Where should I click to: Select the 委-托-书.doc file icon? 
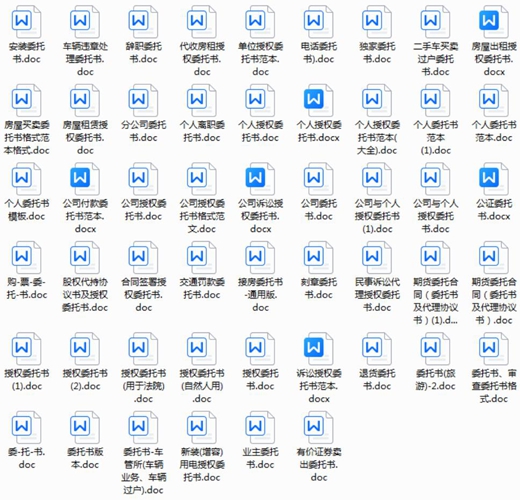tap(26, 427)
